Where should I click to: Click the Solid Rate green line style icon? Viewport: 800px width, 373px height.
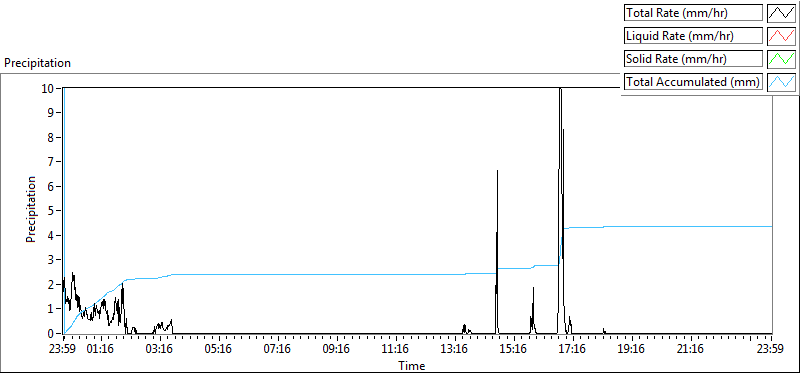coord(781,59)
